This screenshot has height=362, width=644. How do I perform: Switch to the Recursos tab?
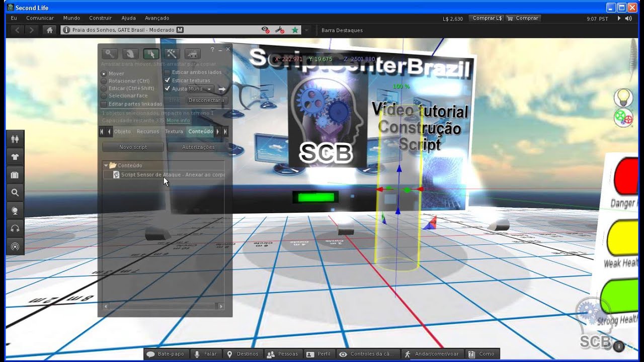pos(148,132)
